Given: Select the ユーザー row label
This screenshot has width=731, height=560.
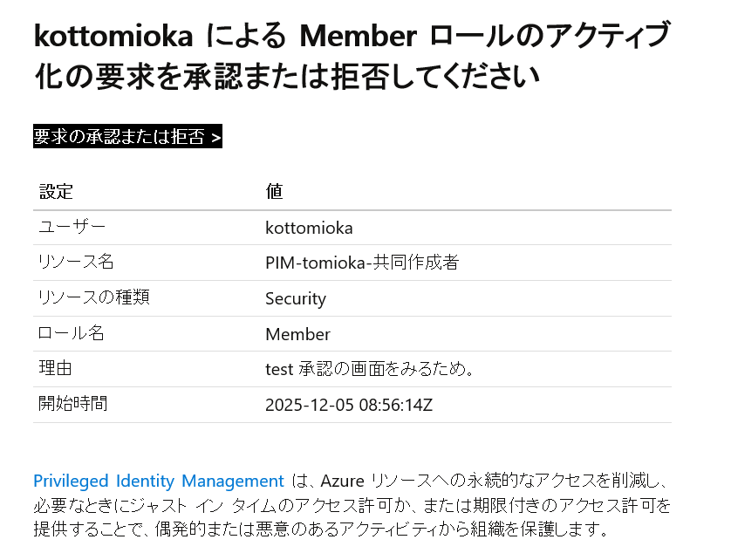Looking at the screenshot, I should click(72, 228).
